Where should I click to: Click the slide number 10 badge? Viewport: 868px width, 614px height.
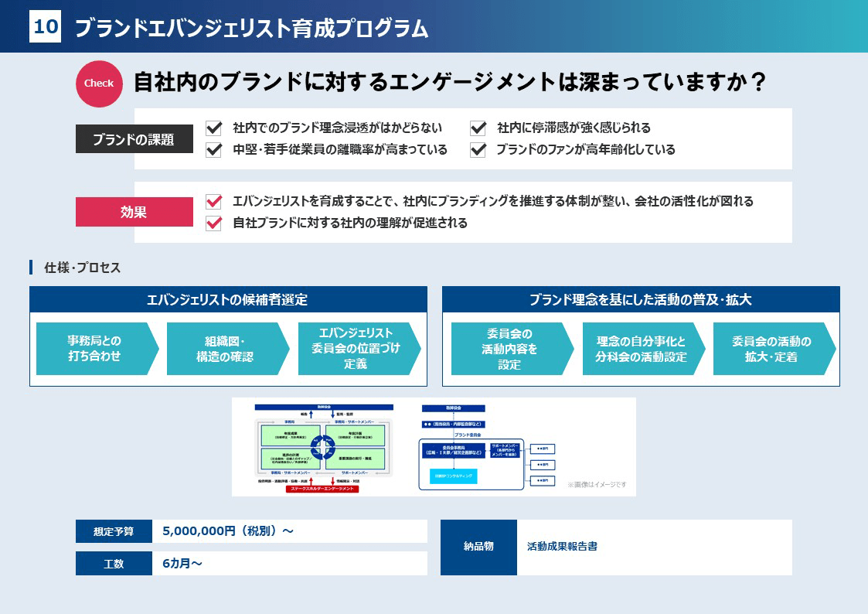[x=46, y=27]
